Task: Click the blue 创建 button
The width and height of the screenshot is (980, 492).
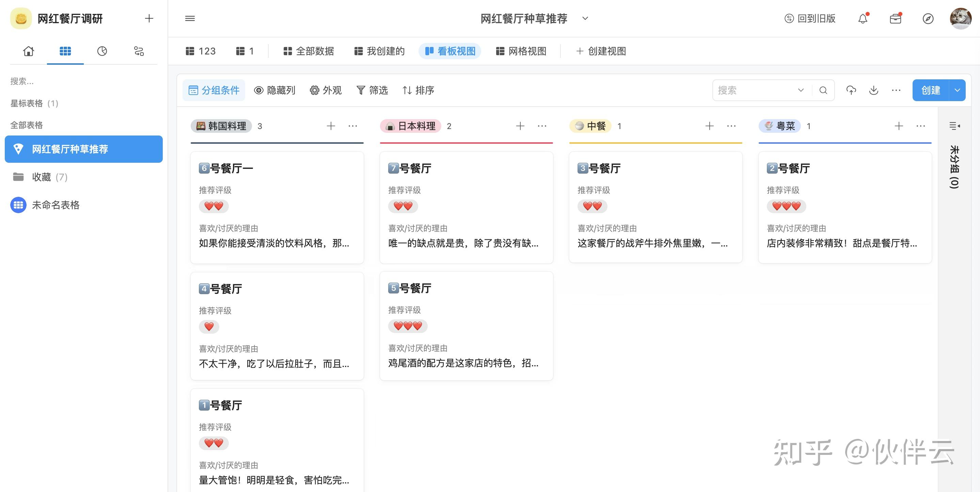Action: (x=931, y=90)
